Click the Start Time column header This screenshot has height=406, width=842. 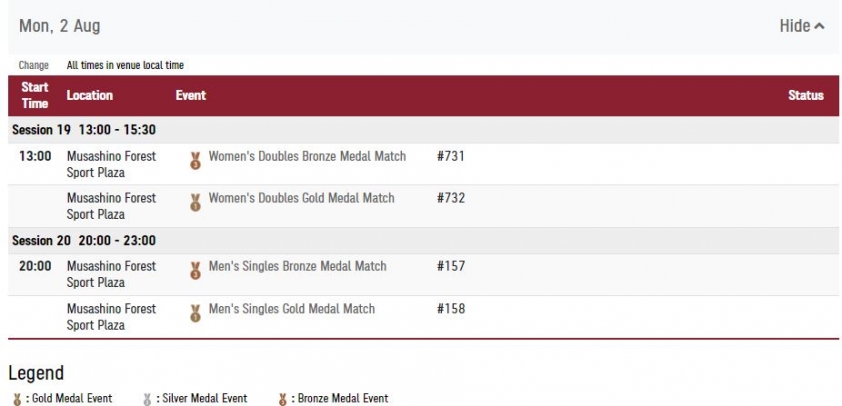pos(35,95)
